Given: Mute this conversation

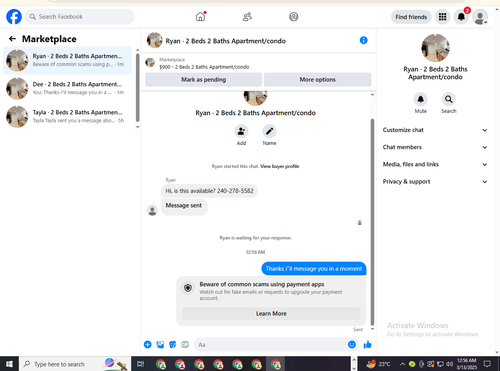Looking at the screenshot, I should [x=421, y=99].
